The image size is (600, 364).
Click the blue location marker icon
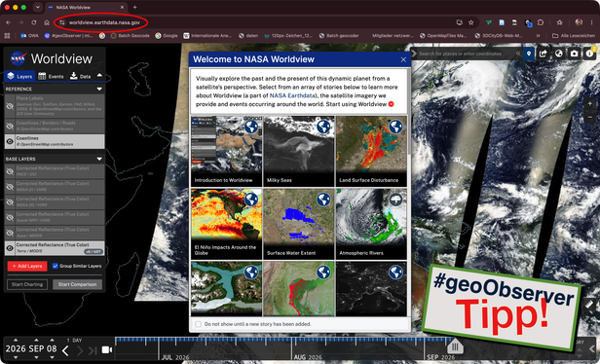529,54
